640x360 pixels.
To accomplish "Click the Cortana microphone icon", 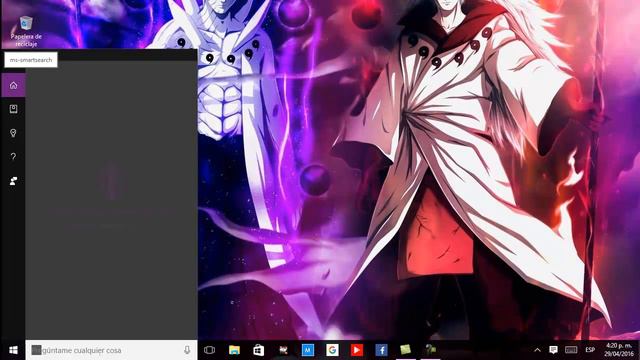I will click(x=187, y=350).
